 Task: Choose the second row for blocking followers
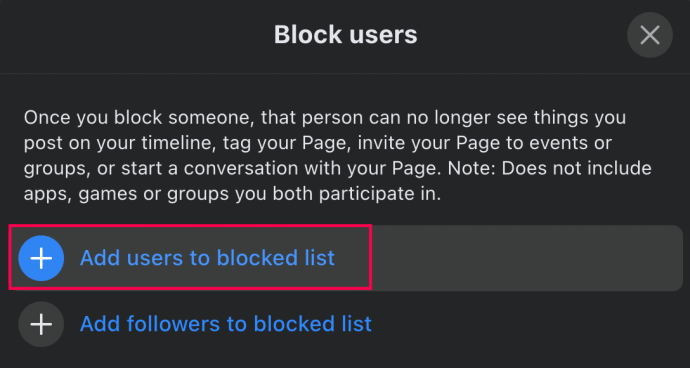(x=346, y=324)
